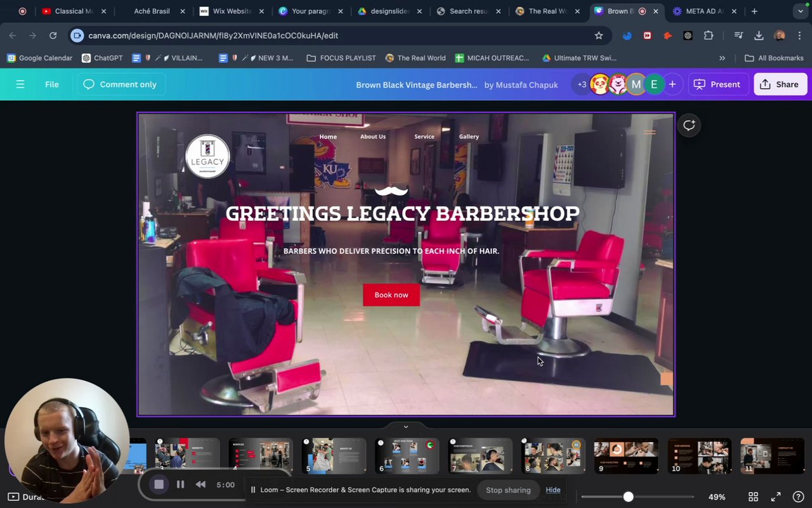Click the Legacy Barbershop circular logo
Screen dimensions: 812x508
pos(207,156)
